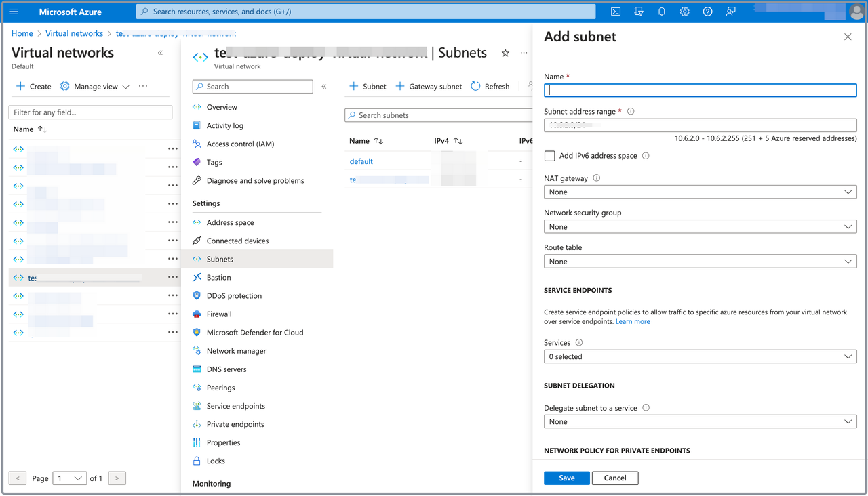The height and width of the screenshot is (496, 868).
Task: Open the hamburger portal menu
Action: point(14,12)
